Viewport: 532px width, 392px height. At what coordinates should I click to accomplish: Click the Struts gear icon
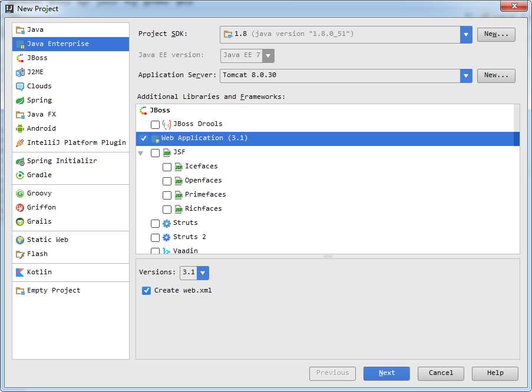tap(167, 223)
